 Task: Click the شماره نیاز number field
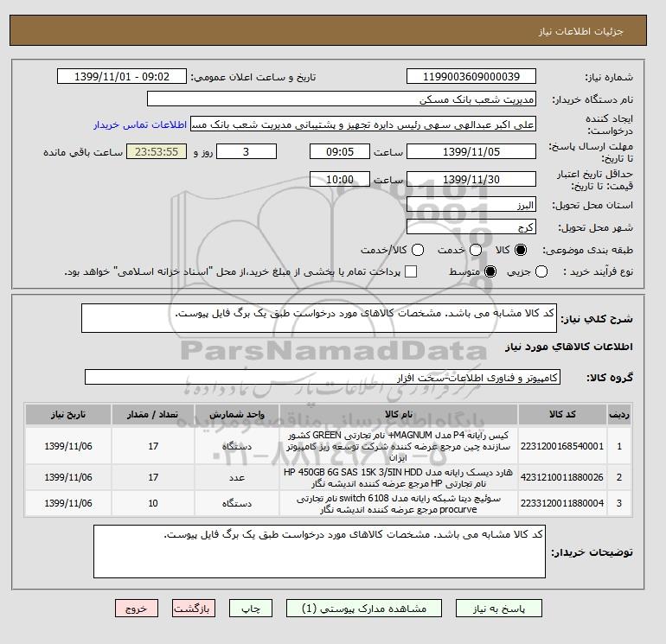click(x=471, y=77)
